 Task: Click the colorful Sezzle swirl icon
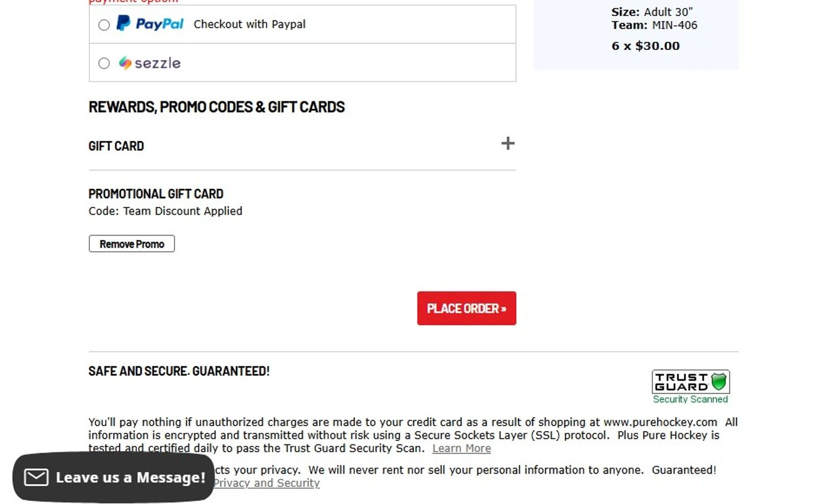[125, 63]
